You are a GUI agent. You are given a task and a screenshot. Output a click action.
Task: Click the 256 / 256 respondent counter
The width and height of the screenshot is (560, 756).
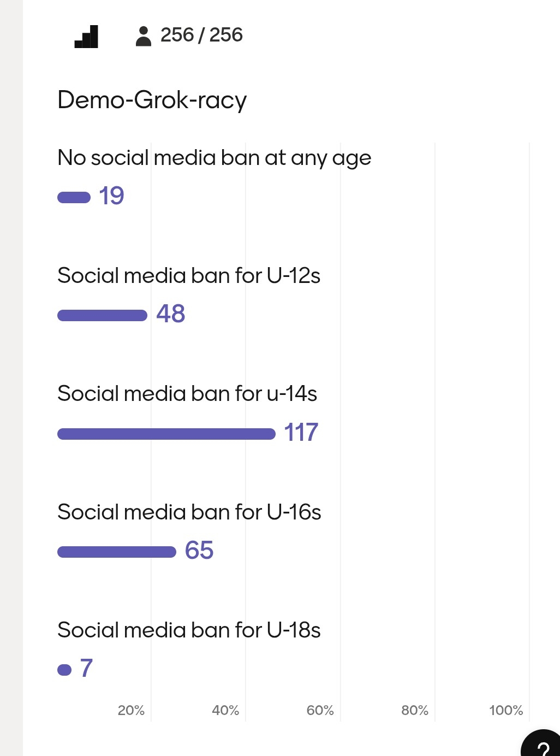201,35
